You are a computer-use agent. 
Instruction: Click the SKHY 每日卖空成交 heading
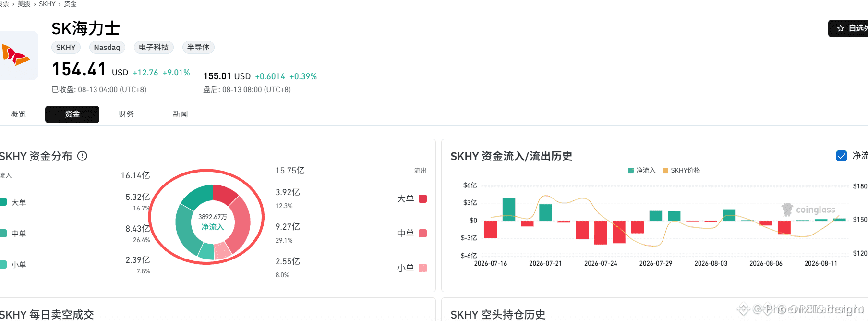(47, 315)
